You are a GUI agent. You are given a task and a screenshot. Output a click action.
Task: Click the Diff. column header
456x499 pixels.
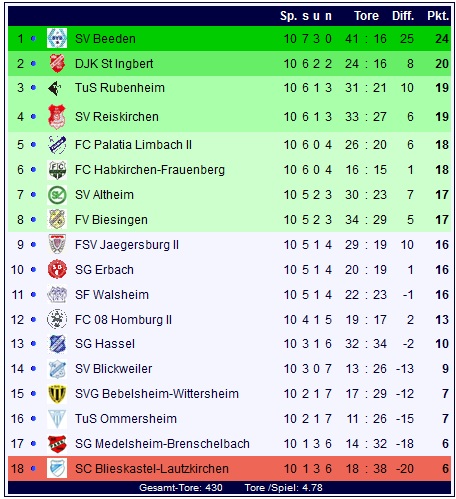click(x=403, y=16)
